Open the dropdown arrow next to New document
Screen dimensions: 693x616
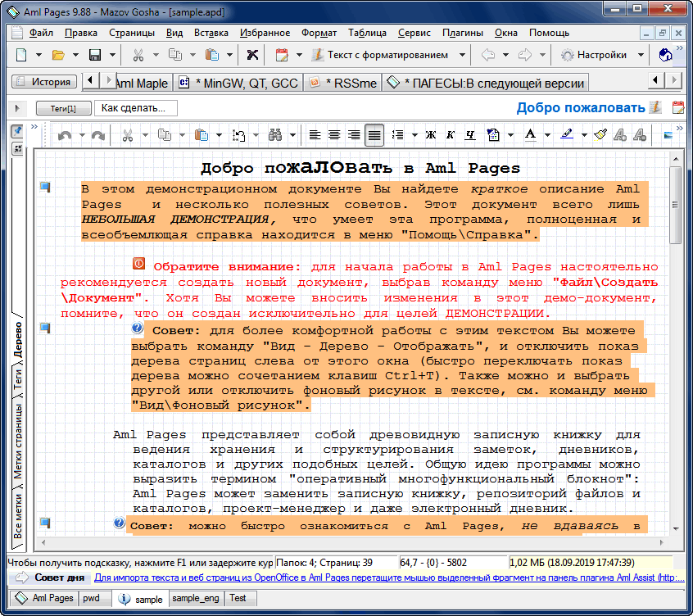38,55
